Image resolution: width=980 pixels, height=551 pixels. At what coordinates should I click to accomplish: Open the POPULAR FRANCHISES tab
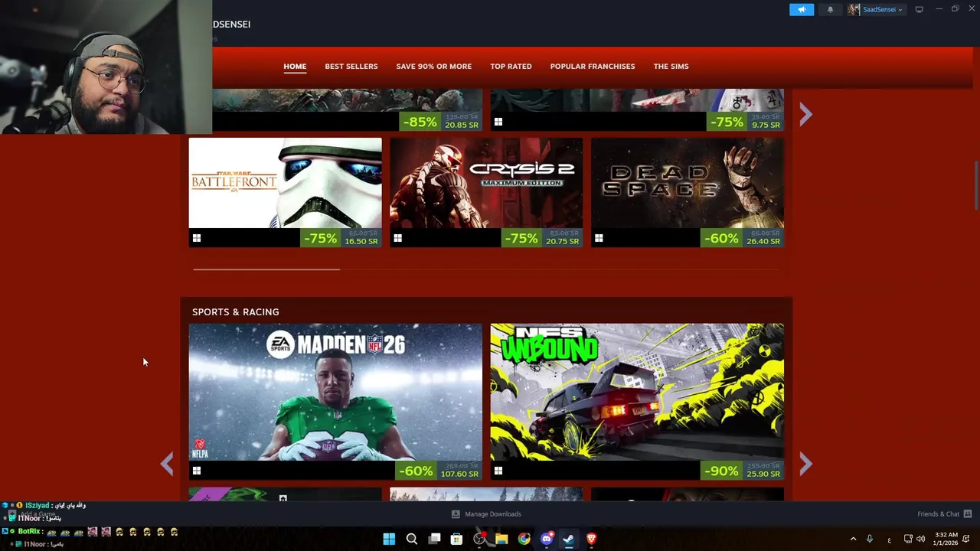(x=593, y=67)
